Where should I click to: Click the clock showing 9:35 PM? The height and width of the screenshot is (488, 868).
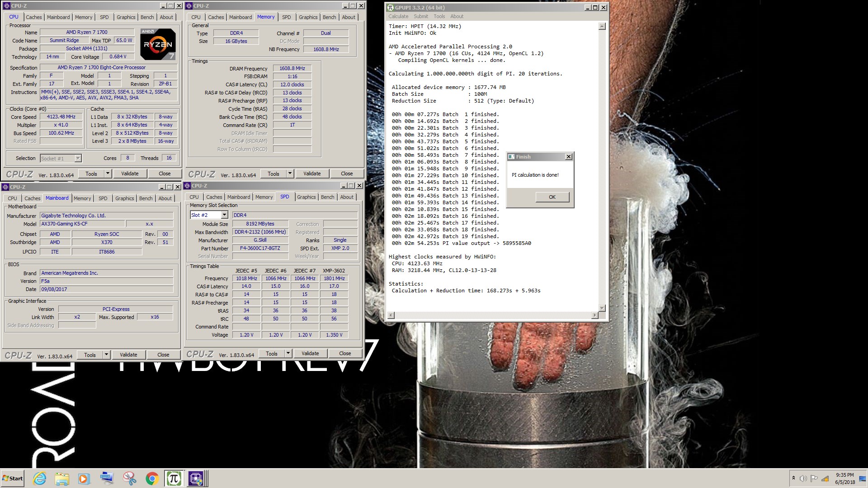pos(844,475)
